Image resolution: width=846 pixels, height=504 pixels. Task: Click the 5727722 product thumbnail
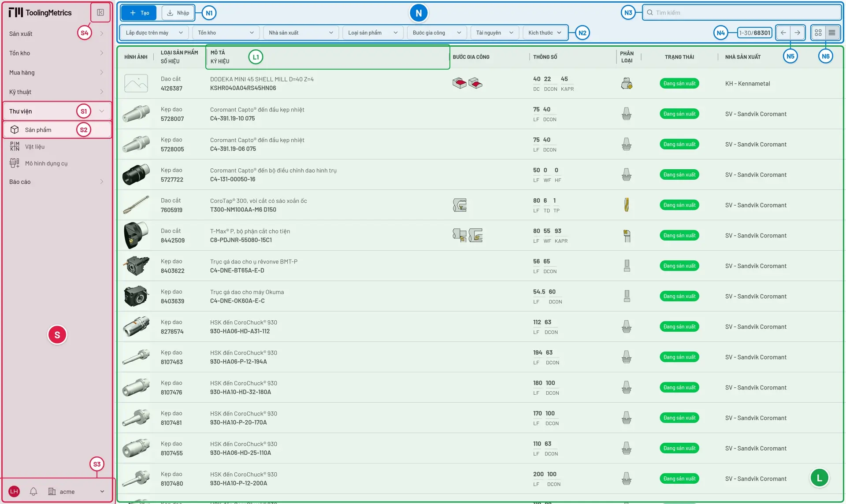pos(136,174)
